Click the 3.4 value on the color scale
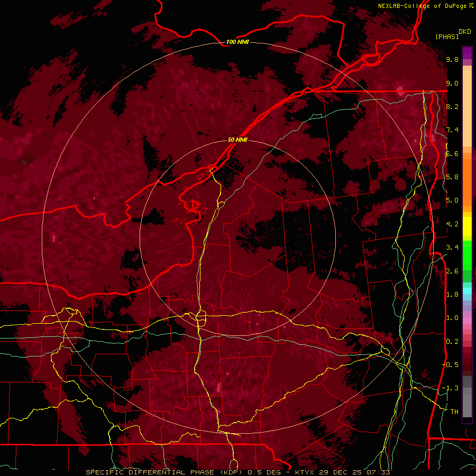The width and height of the screenshot is (476, 476). coord(452,248)
